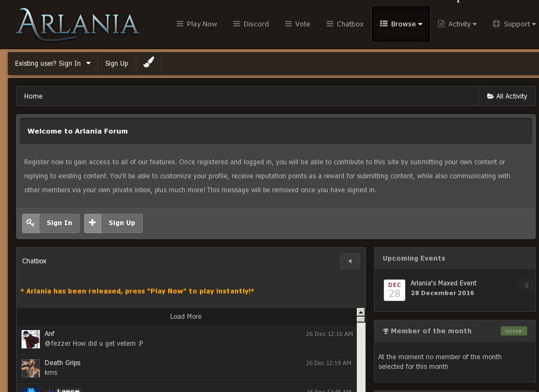Viewport: 539px width, 392px height.
Task: Click the folder icon in All Activity
Action: tap(490, 96)
